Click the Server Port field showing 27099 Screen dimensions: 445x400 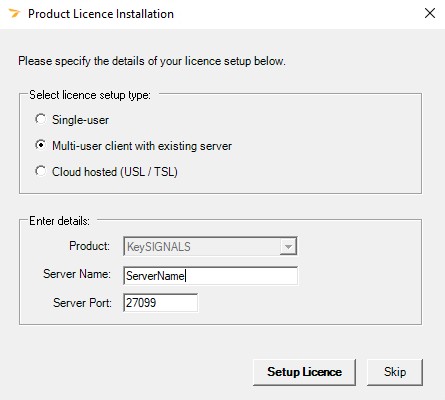tap(160, 303)
